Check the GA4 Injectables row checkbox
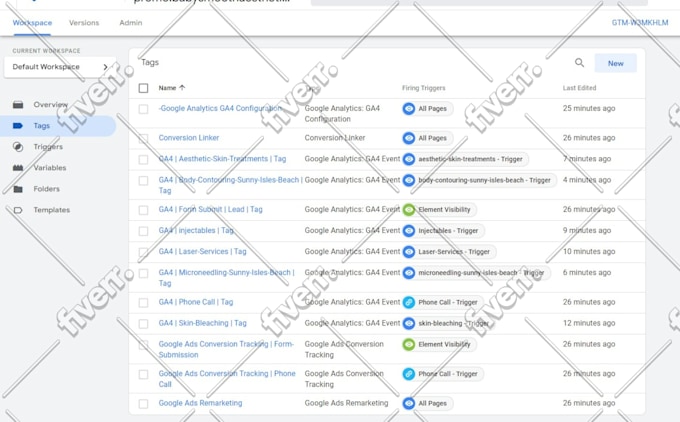 [144, 231]
